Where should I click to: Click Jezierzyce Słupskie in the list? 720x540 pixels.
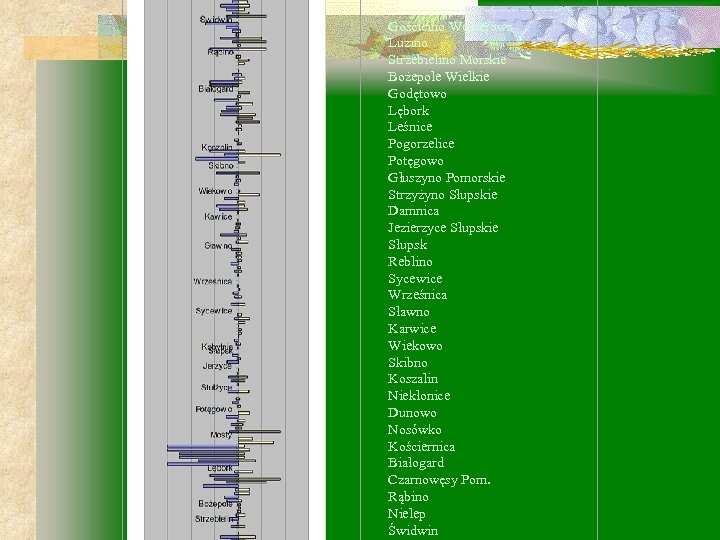[443, 228]
